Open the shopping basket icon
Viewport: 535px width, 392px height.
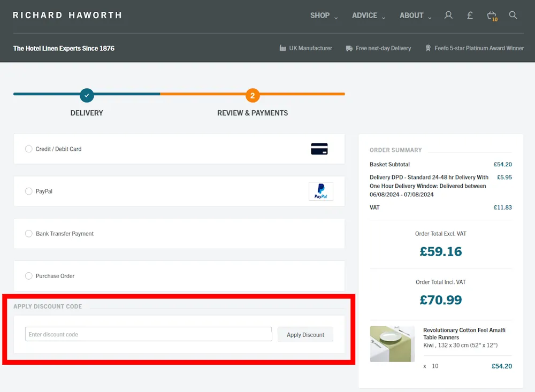[x=492, y=16]
